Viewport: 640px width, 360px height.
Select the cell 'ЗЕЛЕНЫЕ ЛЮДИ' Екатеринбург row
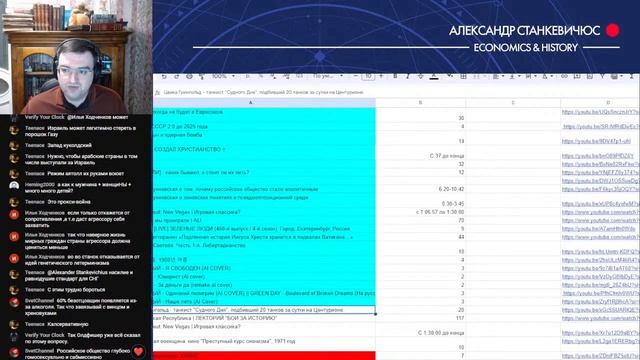[264, 229]
